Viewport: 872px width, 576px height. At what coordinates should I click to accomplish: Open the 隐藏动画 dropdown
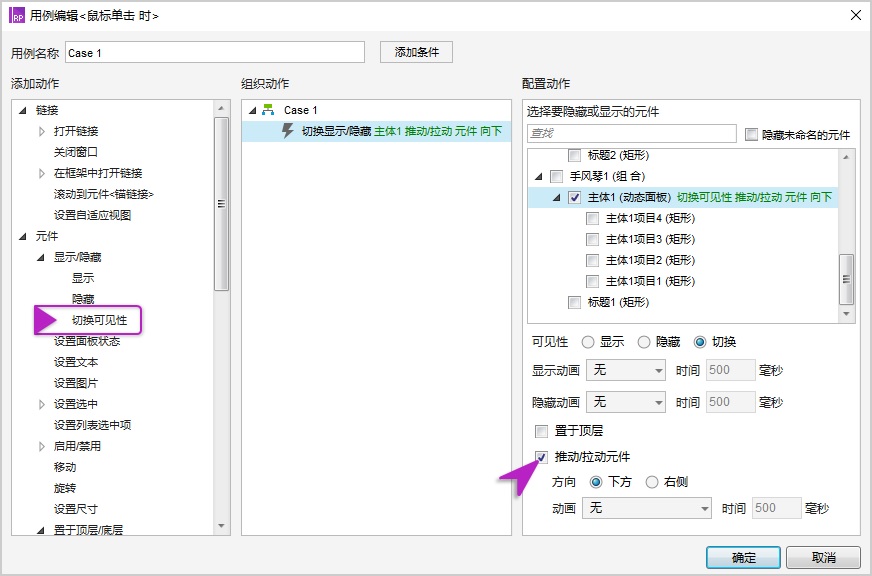point(626,402)
